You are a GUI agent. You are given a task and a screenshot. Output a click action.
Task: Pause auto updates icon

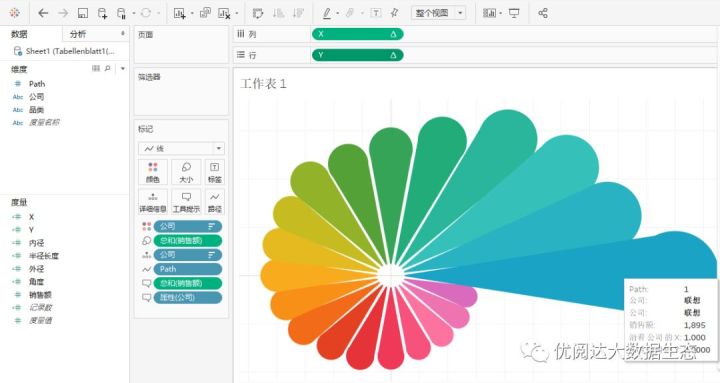tap(121, 13)
